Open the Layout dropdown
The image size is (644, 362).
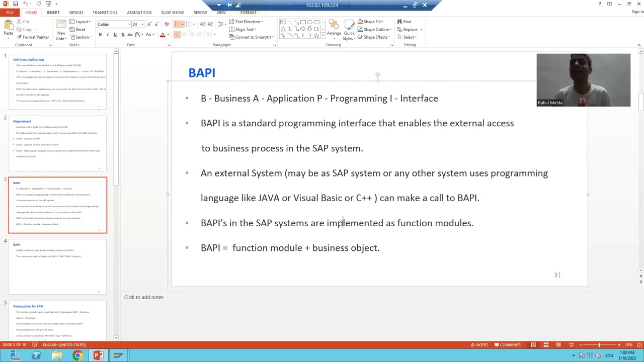tap(79, 22)
